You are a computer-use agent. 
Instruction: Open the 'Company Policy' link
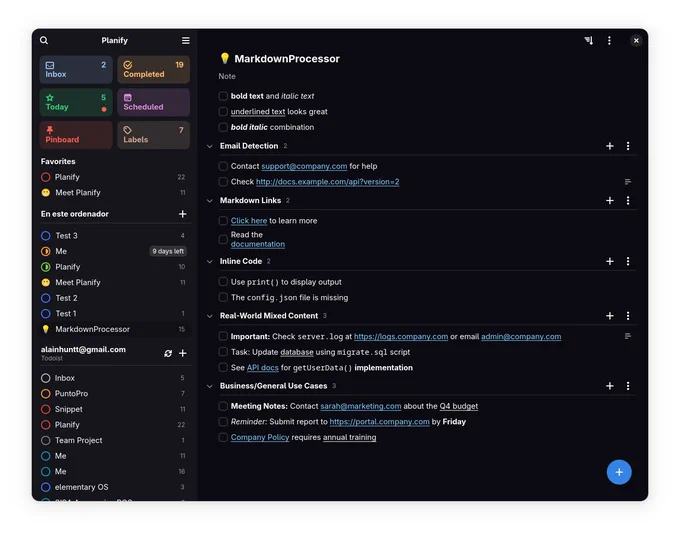(x=260, y=437)
